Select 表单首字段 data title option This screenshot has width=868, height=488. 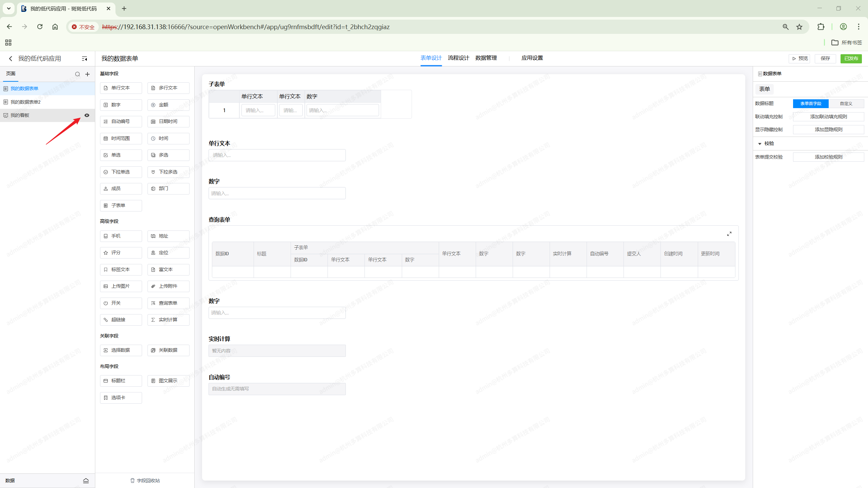pos(810,103)
